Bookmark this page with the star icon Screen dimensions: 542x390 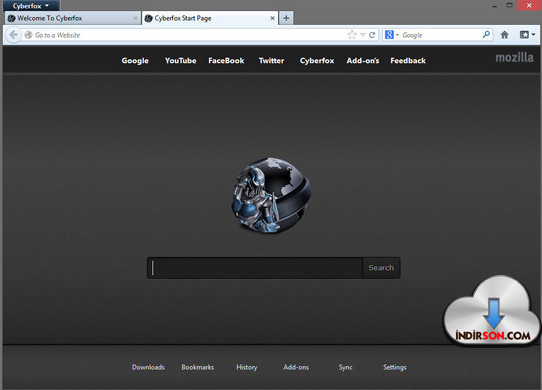point(352,35)
